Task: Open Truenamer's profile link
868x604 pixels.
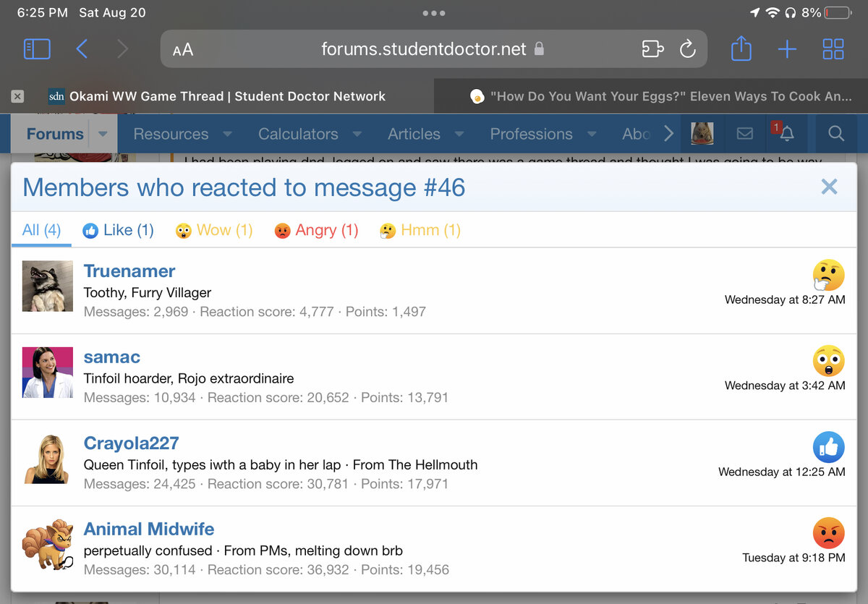Action: coord(129,271)
